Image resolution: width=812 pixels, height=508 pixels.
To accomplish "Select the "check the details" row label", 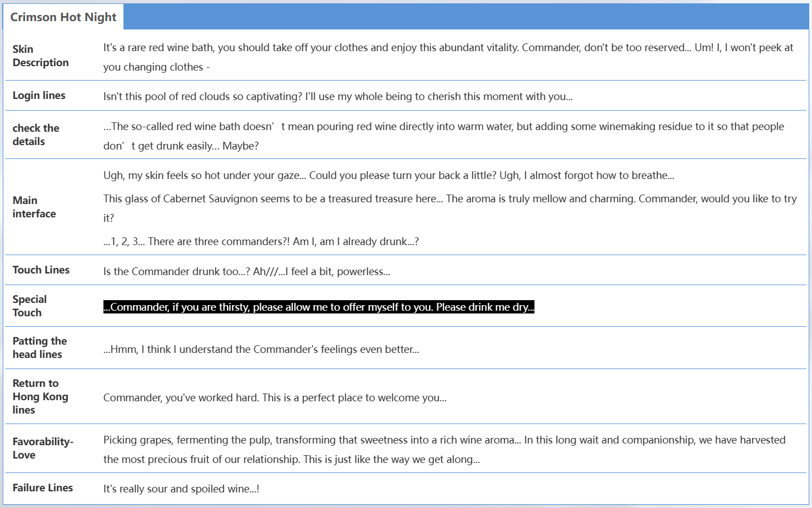I will [36, 135].
